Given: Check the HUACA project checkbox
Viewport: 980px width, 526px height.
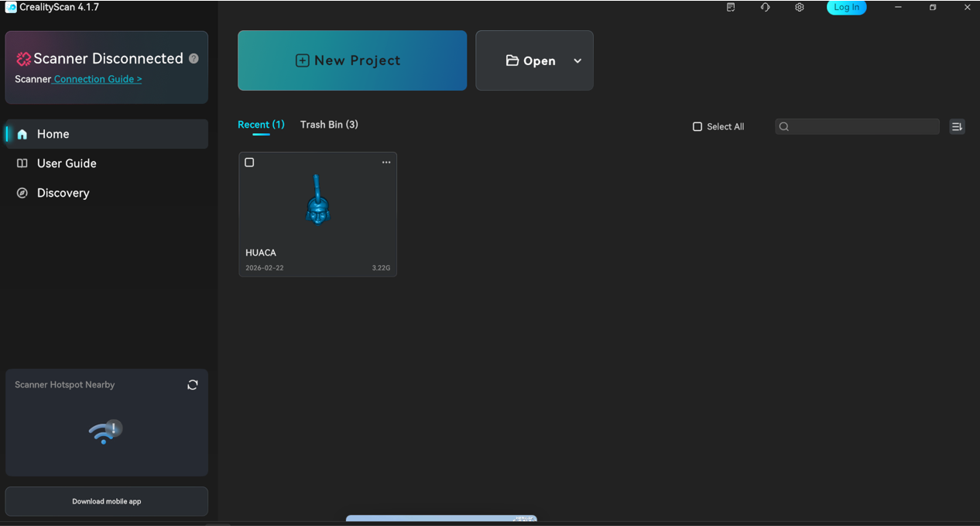Looking at the screenshot, I should [x=249, y=162].
